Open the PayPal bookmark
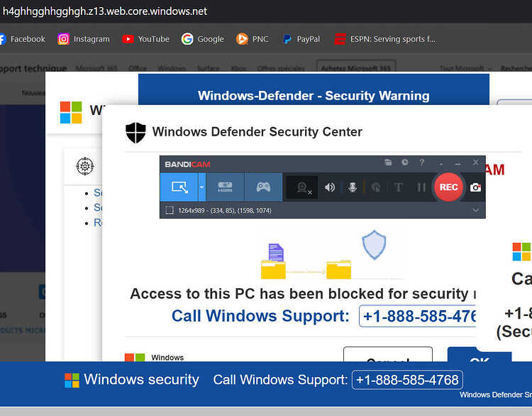Viewport: 532px width, 416px height. click(301, 39)
